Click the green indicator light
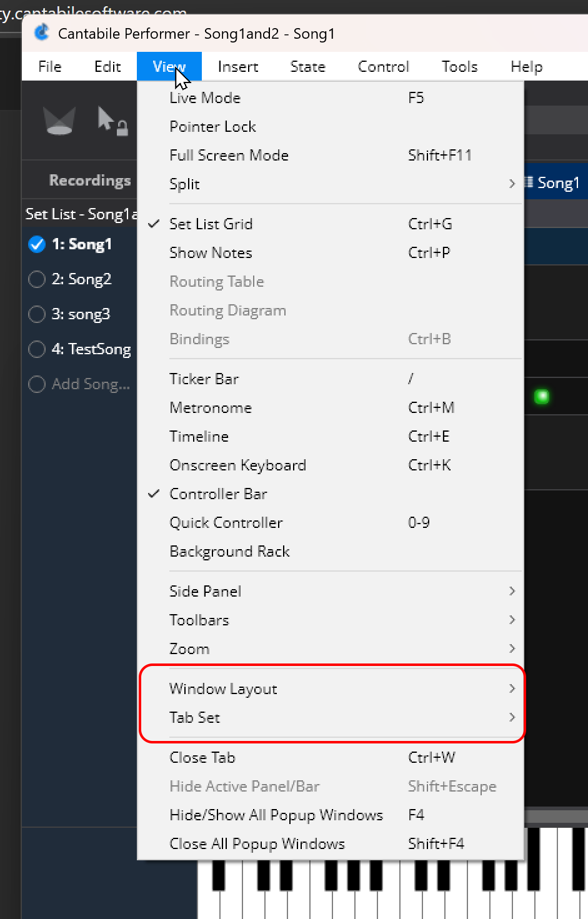Viewport: 588px width, 919px height. [x=541, y=396]
